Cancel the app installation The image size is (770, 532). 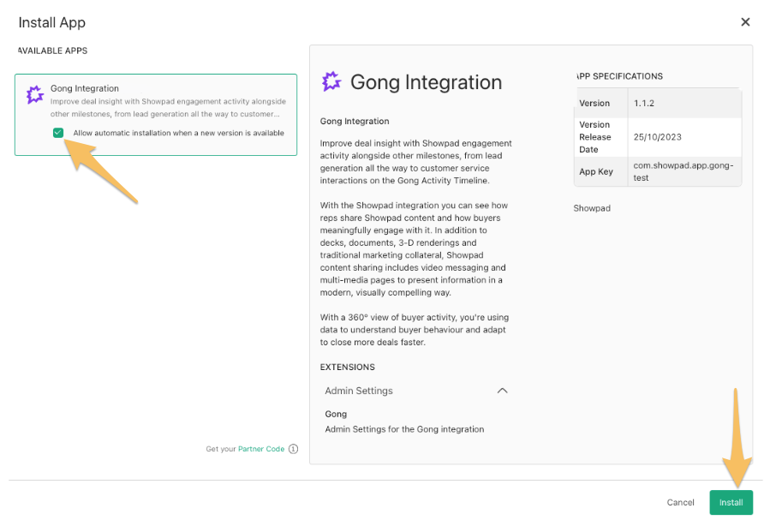680,503
